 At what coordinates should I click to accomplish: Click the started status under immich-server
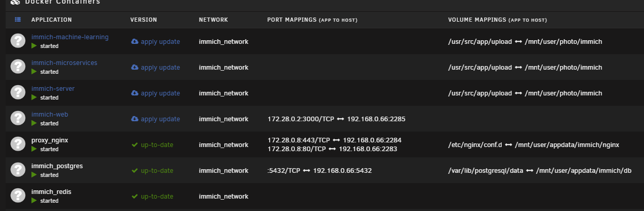[45, 98]
